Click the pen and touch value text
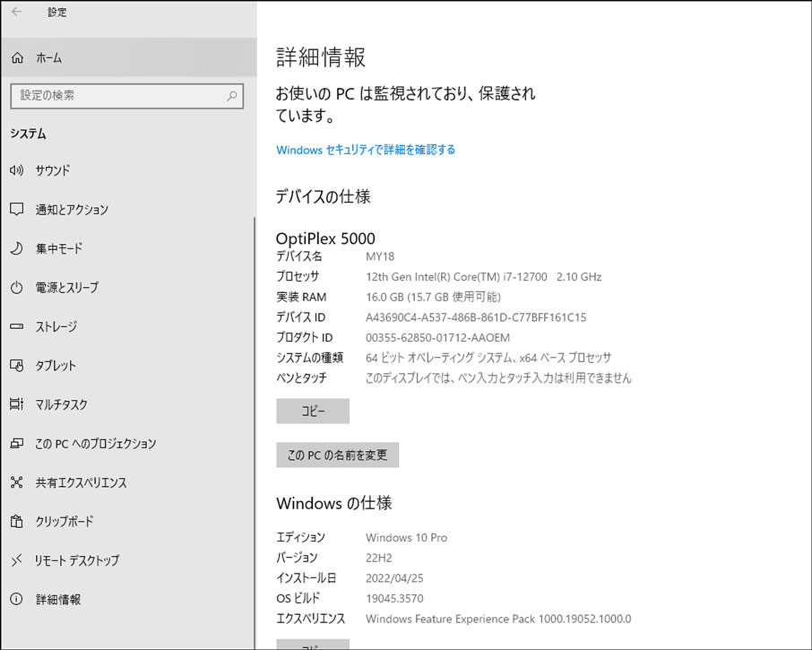Screen dimensions: 812x650 498,377
